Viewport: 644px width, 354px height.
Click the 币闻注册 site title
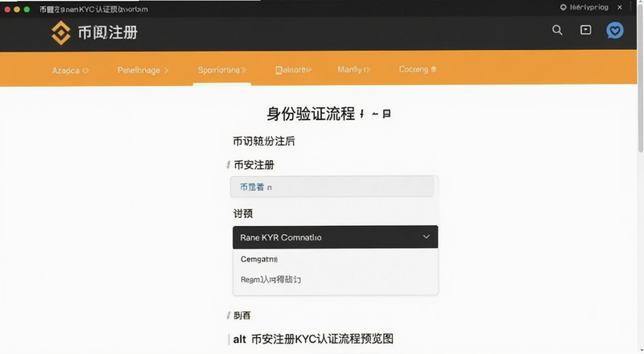(x=108, y=32)
